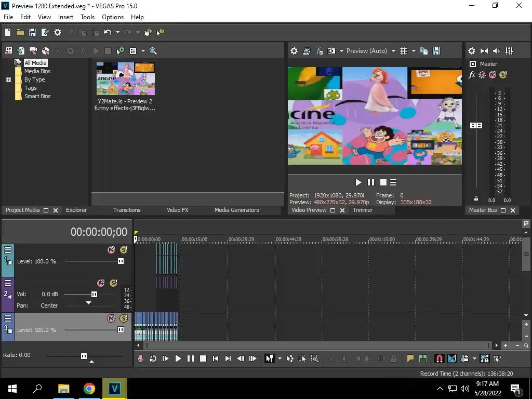The height and width of the screenshot is (399, 532).
Task: Click the Dim Output icon in Master Bus
Action: [x=496, y=51]
